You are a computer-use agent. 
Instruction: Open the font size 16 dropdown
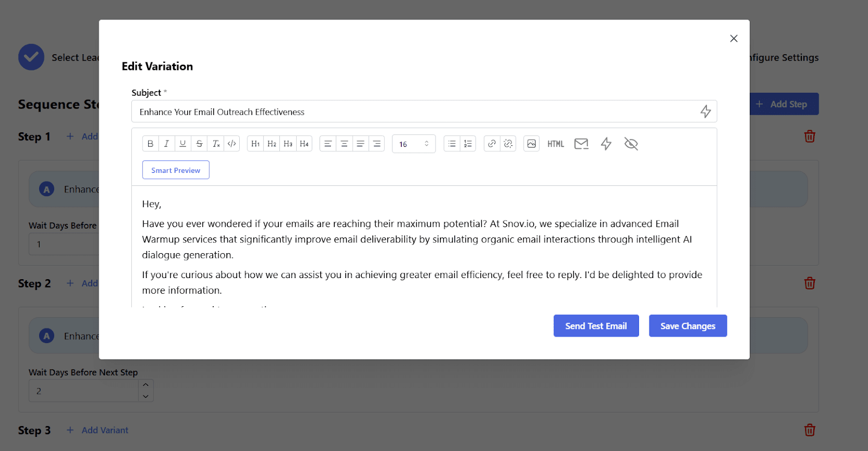click(x=413, y=144)
